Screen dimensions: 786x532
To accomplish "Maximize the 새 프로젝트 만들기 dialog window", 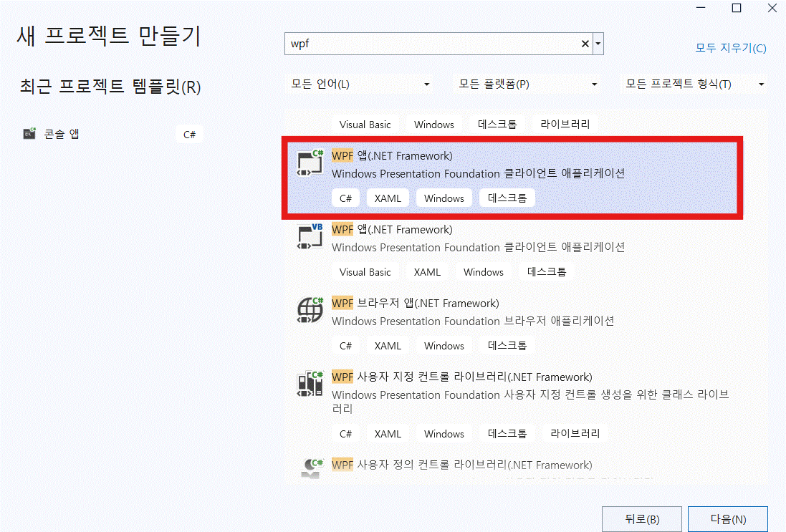I will click(737, 8).
